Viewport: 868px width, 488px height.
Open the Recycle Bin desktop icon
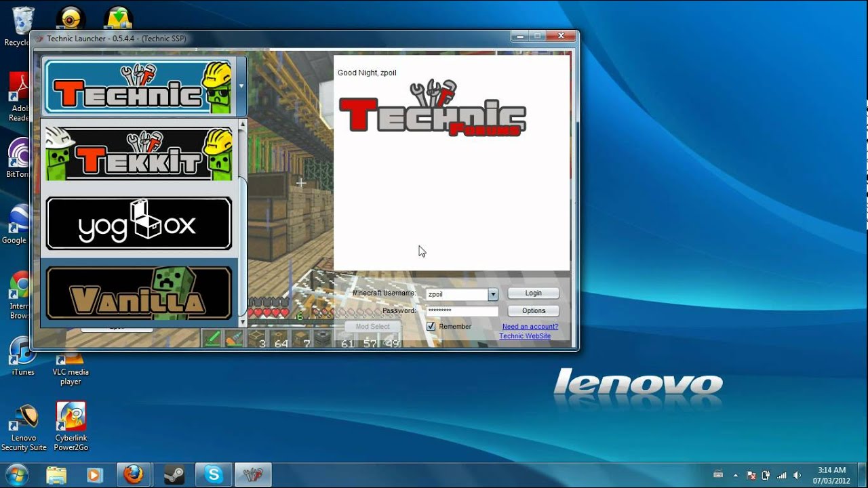(x=22, y=27)
